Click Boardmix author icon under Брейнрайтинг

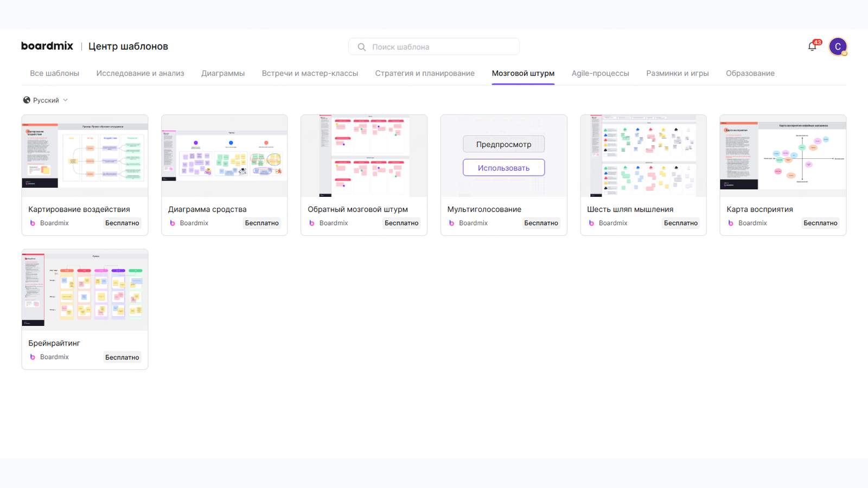(x=33, y=357)
